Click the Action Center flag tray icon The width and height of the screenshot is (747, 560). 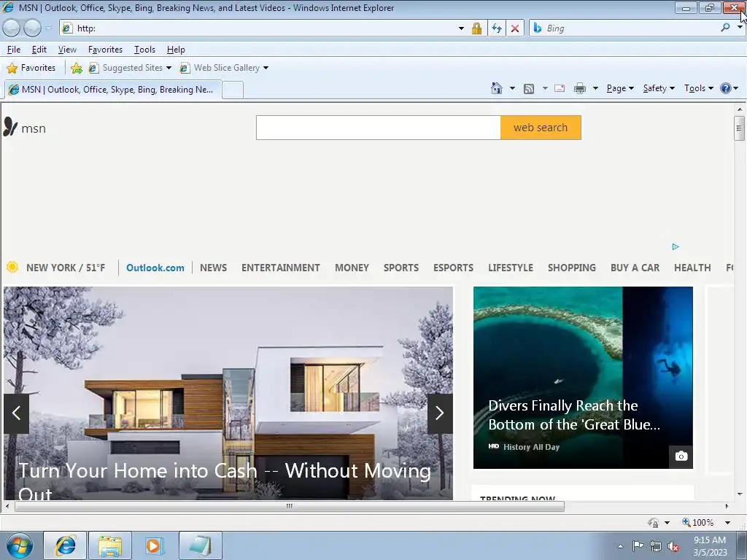pos(638,545)
